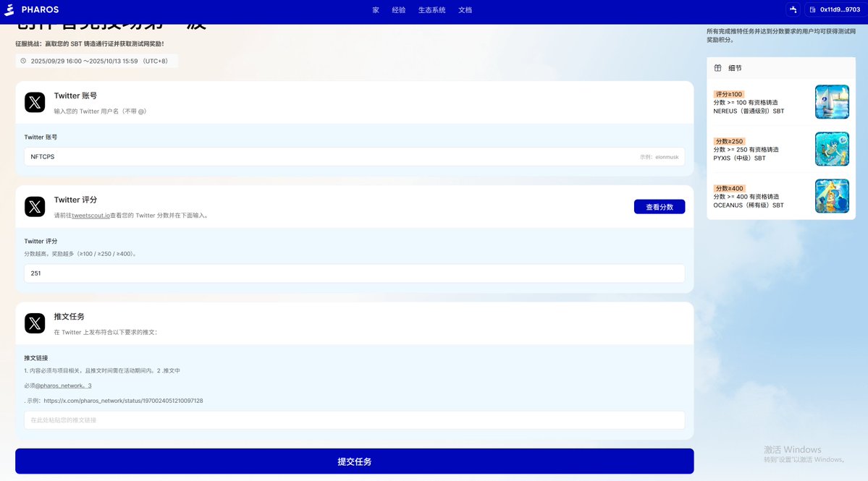Click the 评分≥100 badge
Image resolution: width=868 pixels, height=481 pixels.
click(728, 95)
